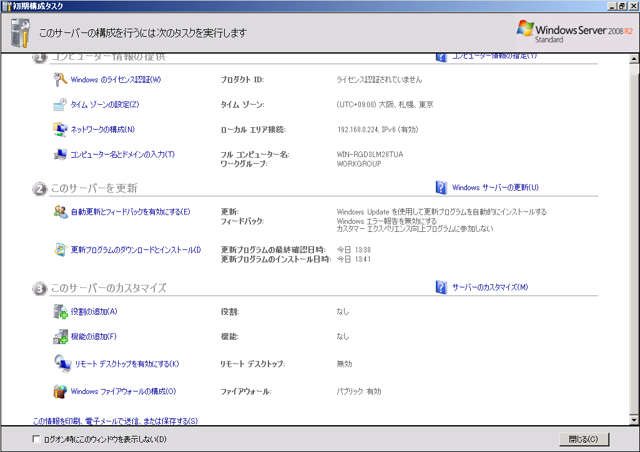The width and height of the screenshot is (640, 452).
Task: Click the automatic updates and feedback icon
Action: click(x=60, y=212)
